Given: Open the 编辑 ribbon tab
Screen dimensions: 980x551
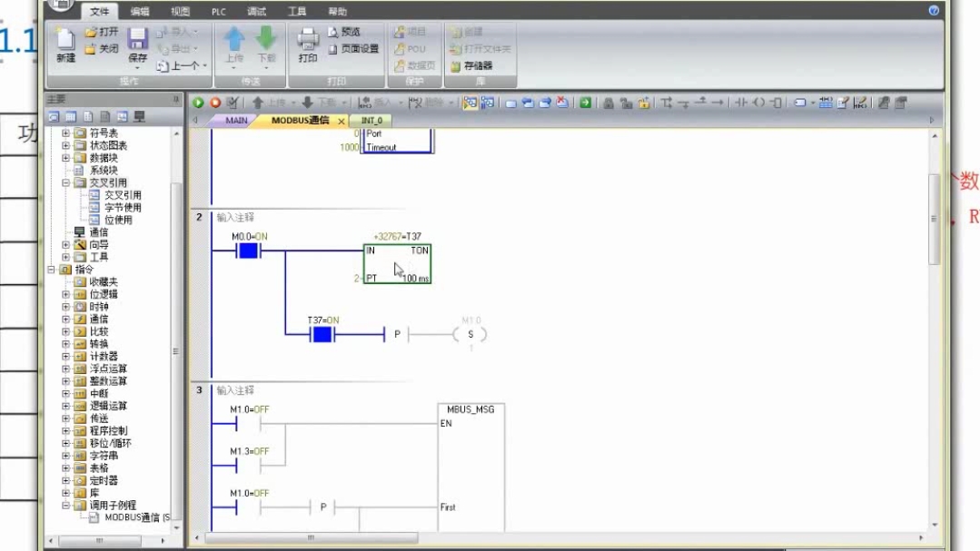Looking at the screenshot, I should [x=139, y=11].
